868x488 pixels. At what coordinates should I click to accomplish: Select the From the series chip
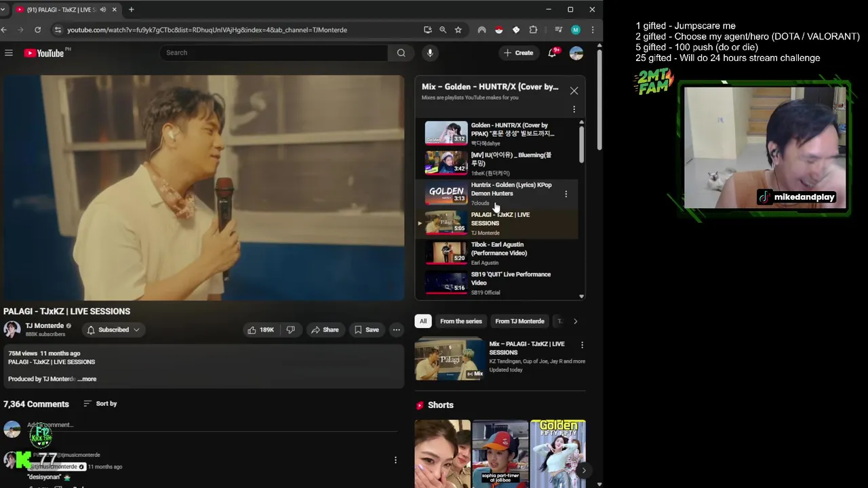tap(461, 321)
